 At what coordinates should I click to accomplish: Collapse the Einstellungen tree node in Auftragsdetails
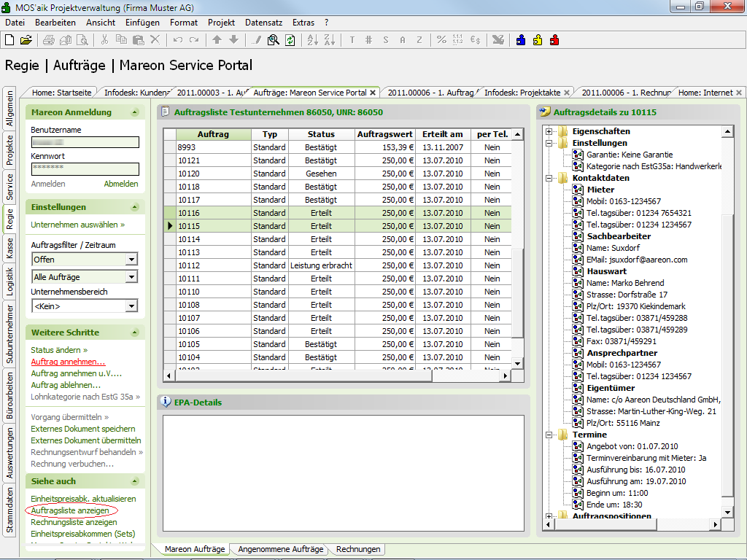click(549, 143)
